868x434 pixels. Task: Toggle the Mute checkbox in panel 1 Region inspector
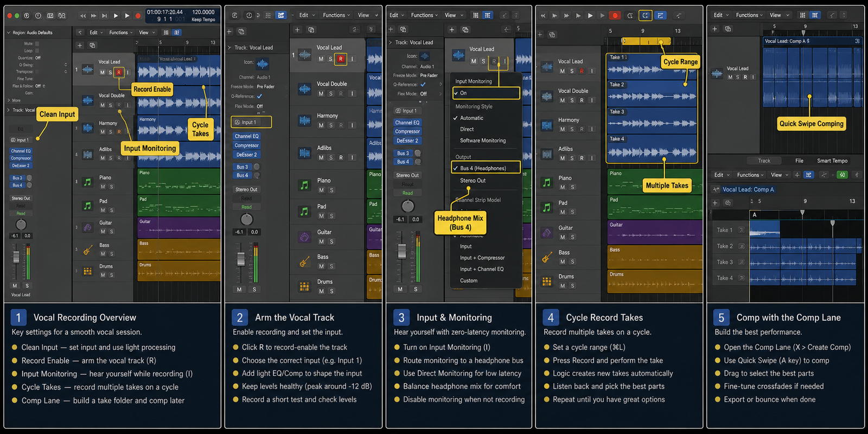click(x=37, y=43)
